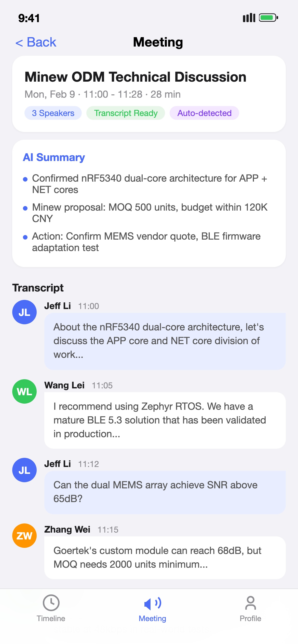Tap the Timeline clock icon

pyautogui.click(x=51, y=603)
